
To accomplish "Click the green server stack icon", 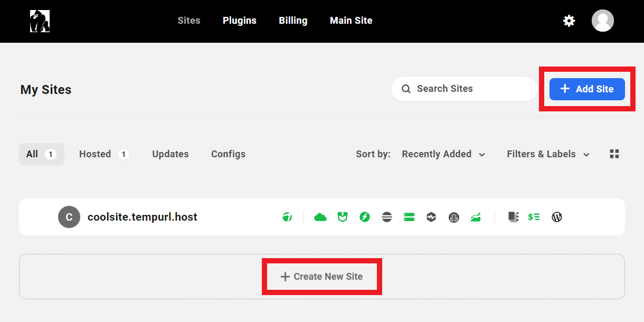I will pyautogui.click(x=409, y=217).
